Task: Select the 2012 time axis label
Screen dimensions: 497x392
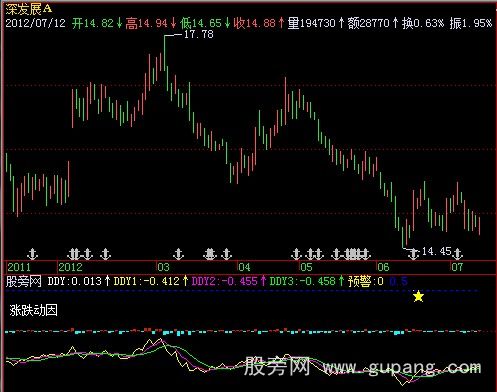Action: (70, 267)
